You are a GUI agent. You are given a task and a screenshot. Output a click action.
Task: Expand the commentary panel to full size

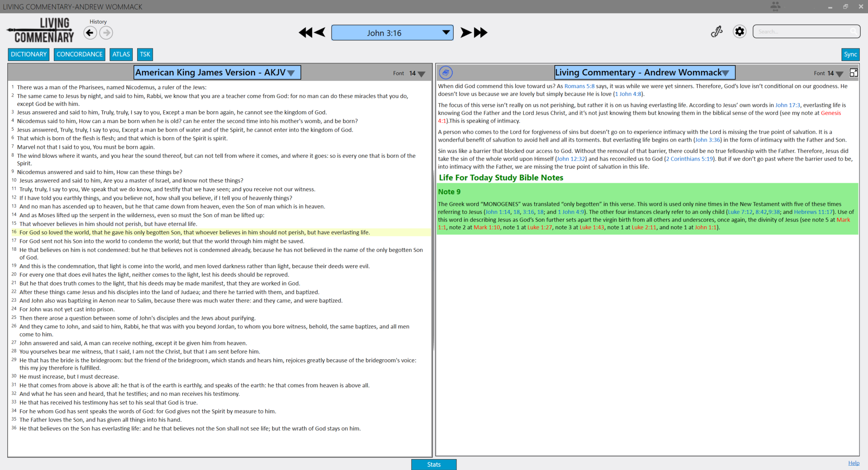[x=854, y=73]
